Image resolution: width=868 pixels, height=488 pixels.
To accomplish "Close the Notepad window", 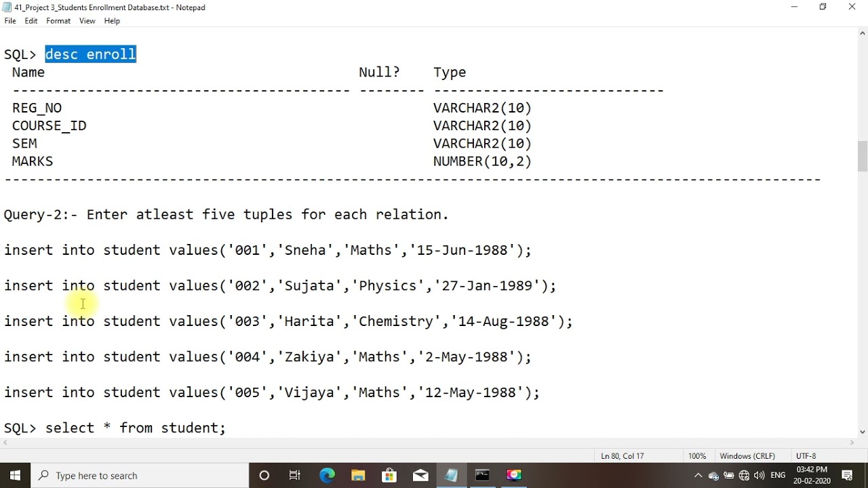I will [x=852, y=7].
